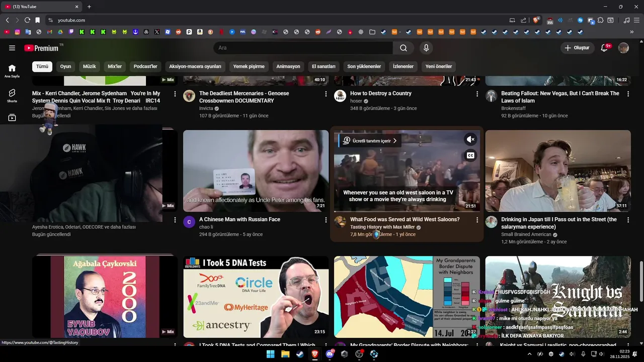This screenshot has height=362, width=644.
Task: Open subscriptions icon in sidebar
Action: (12, 118)
